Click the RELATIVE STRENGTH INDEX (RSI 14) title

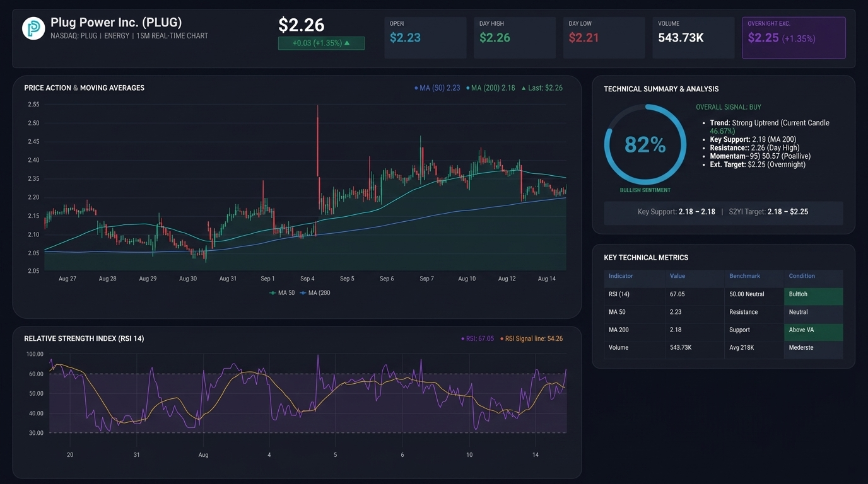point(84,339)
